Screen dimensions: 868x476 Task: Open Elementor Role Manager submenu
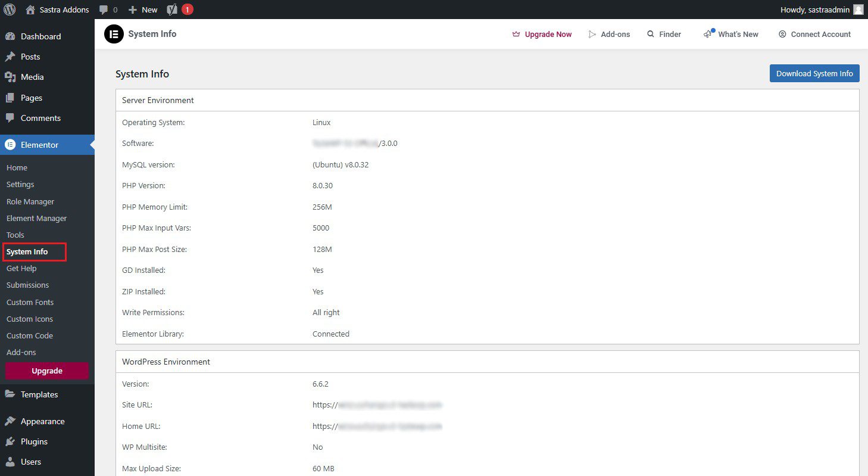[30, 201]
